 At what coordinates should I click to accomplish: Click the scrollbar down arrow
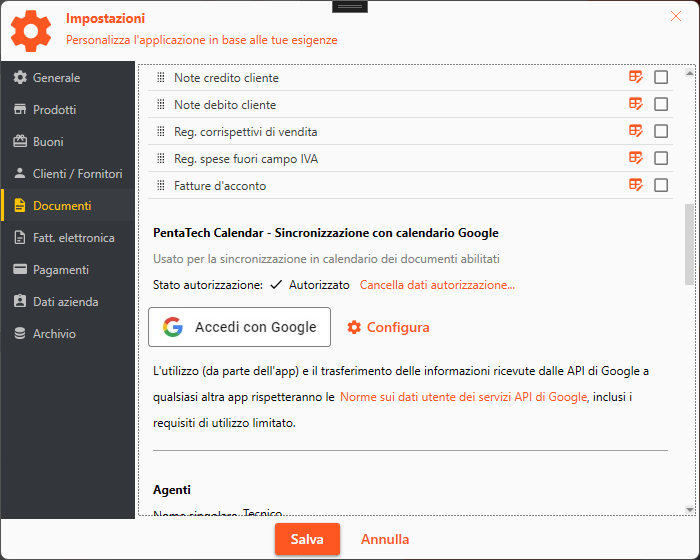click(690, 509)
